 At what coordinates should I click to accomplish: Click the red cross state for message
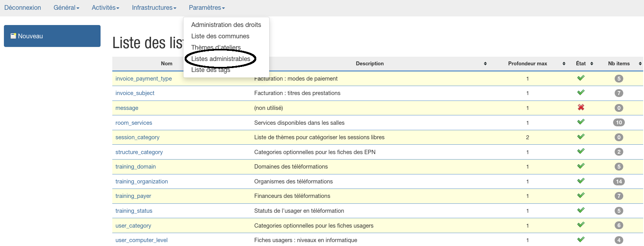click(581, 108)
